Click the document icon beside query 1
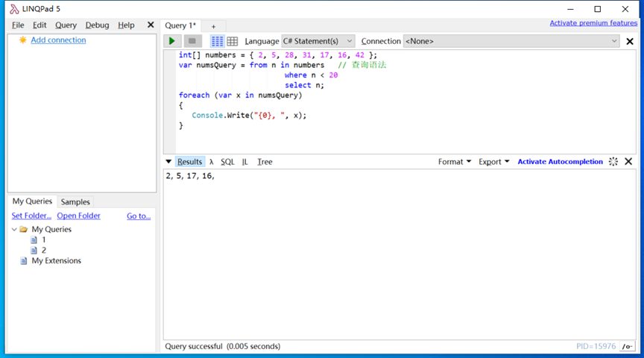Viewport: 644px width, 358px height. pos(34,239)
